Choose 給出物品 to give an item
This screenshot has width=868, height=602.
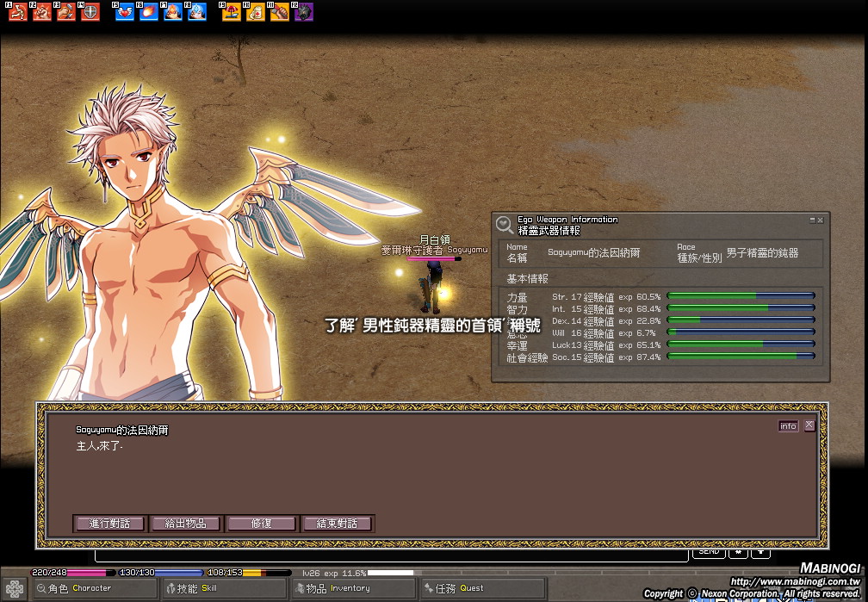tap(185, 524)
